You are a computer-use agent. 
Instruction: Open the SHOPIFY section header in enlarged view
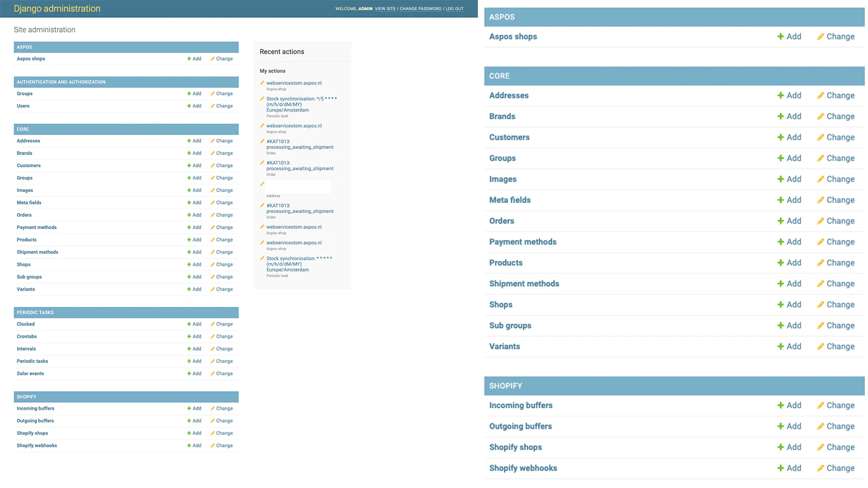click(506, 386)
